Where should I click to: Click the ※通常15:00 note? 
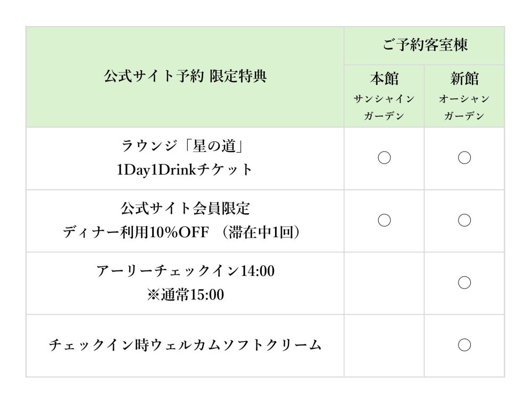pos(185,296)
